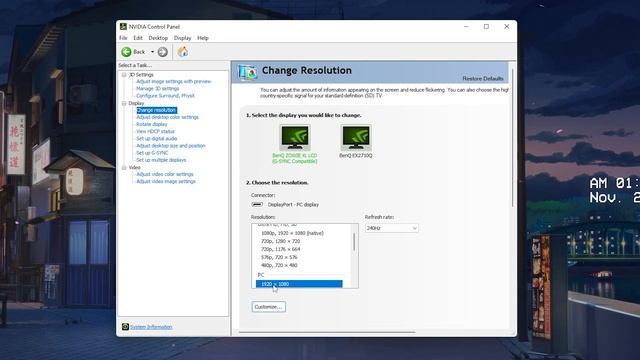Select the BenQ ZOWIE XL LCD monitor icon
Image resolution: width=640 pixels, height=360 pixels.
[295, 137]
